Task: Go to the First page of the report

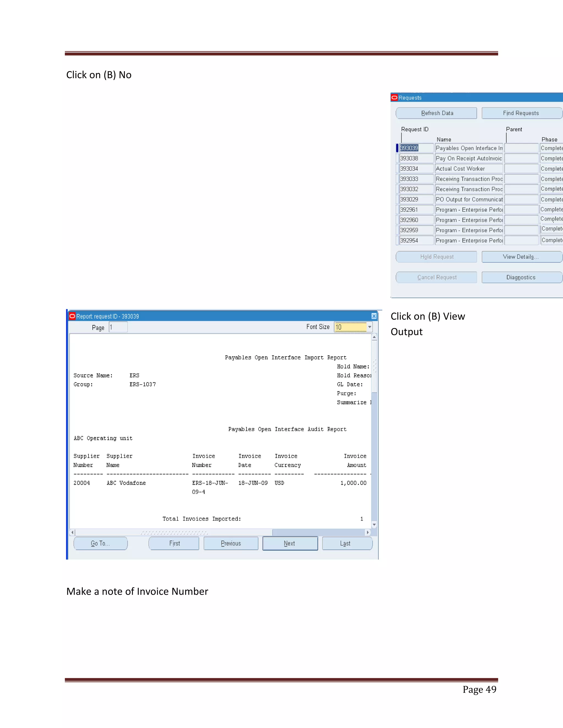Action: (174, 543)
